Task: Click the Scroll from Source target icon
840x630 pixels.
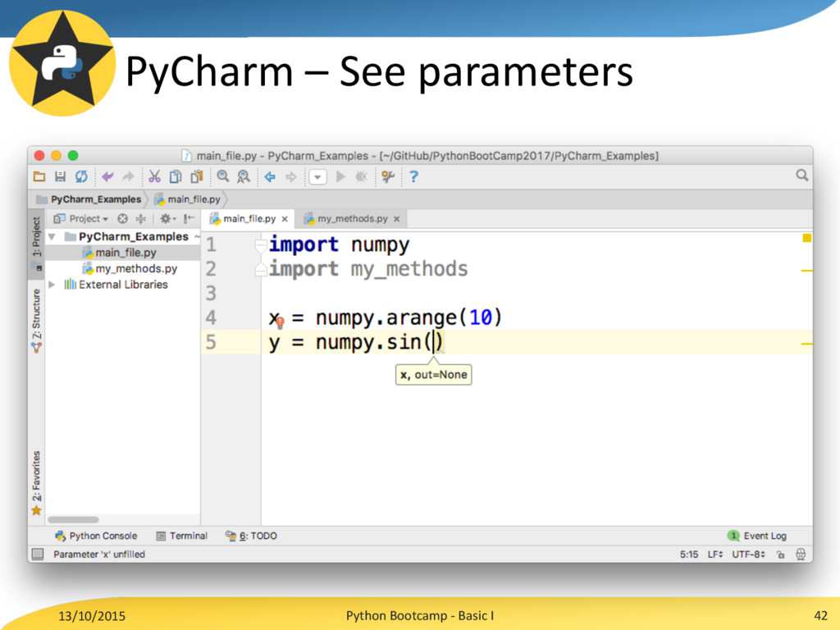Action: [123, 218]
